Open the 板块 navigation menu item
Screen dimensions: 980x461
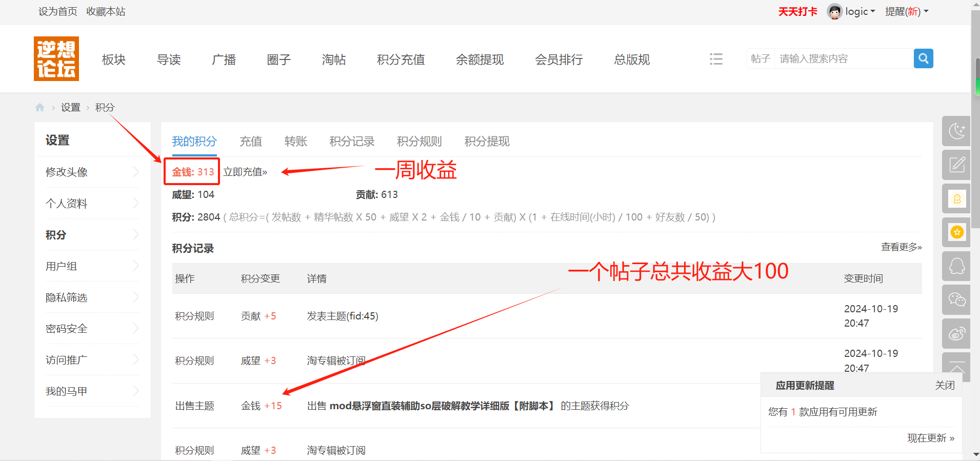pos(114,59)
